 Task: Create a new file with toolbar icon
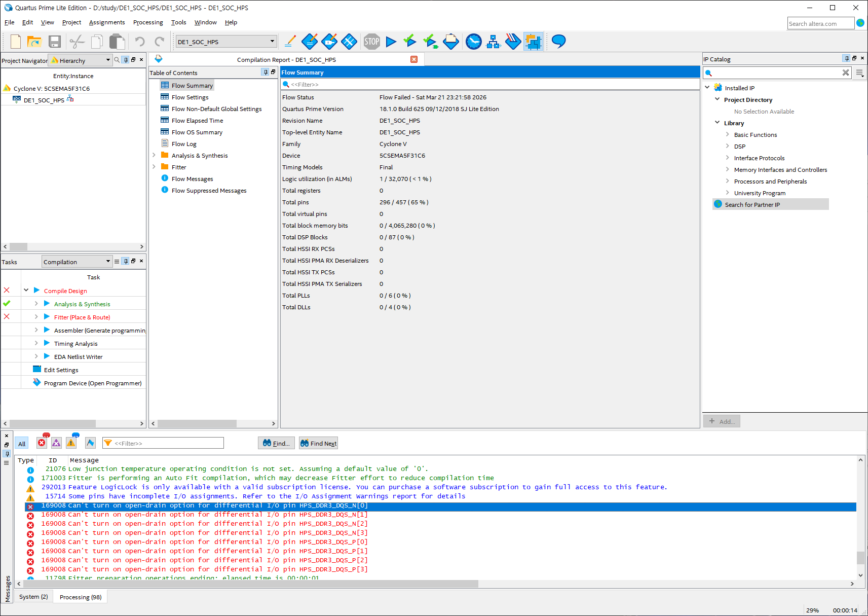pyautogui.click(x=15, y=42)
